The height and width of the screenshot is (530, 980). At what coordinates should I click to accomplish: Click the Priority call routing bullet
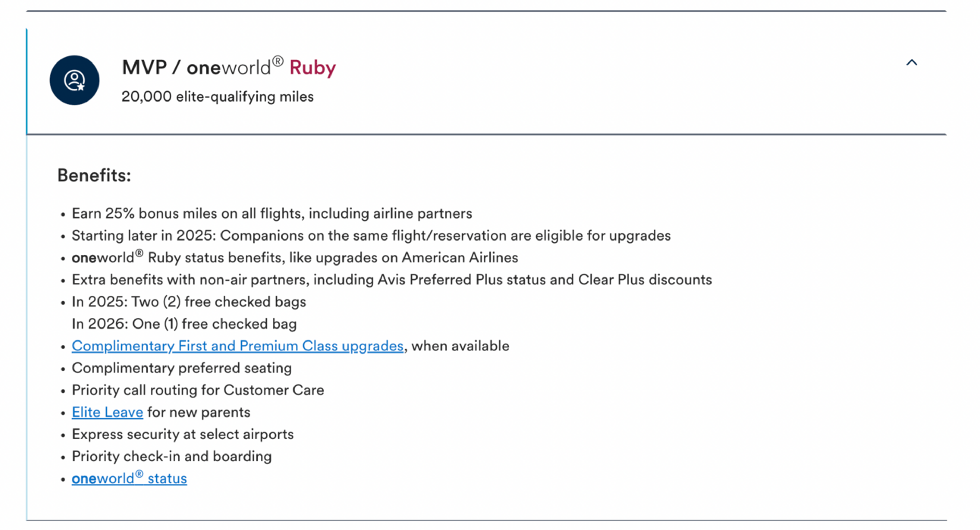(x=198, y=390)
